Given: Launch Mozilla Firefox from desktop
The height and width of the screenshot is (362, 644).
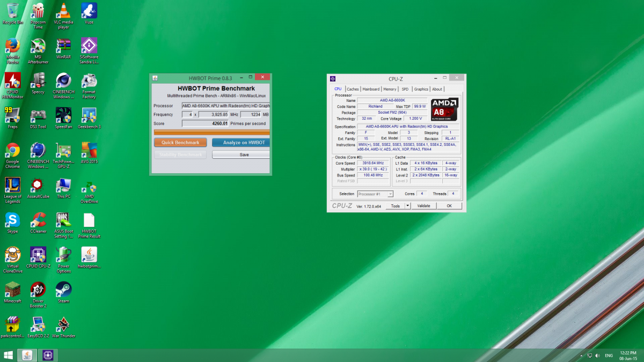Looking at the screenshot, I should (13, 51).
